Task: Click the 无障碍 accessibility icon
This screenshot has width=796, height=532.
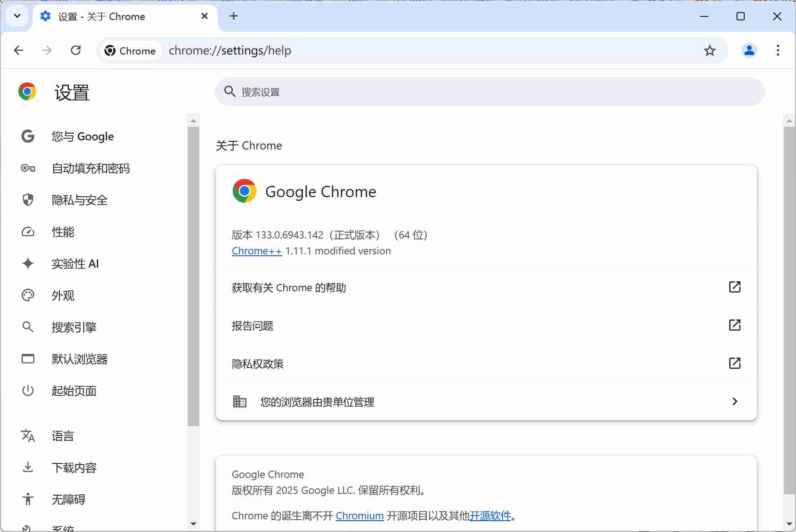Action: pyautogui.click(x=28, y=499)
